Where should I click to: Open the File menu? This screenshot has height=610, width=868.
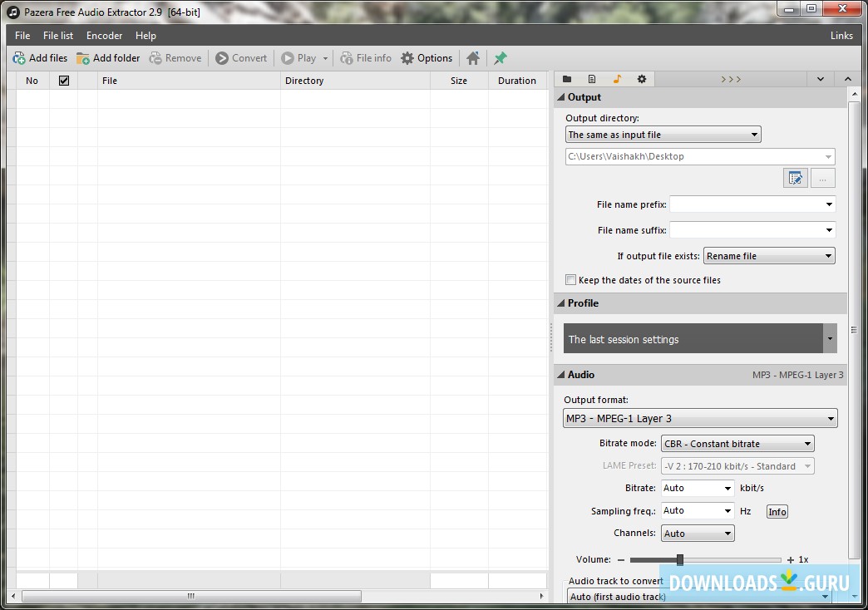click(x=22, y=36)
